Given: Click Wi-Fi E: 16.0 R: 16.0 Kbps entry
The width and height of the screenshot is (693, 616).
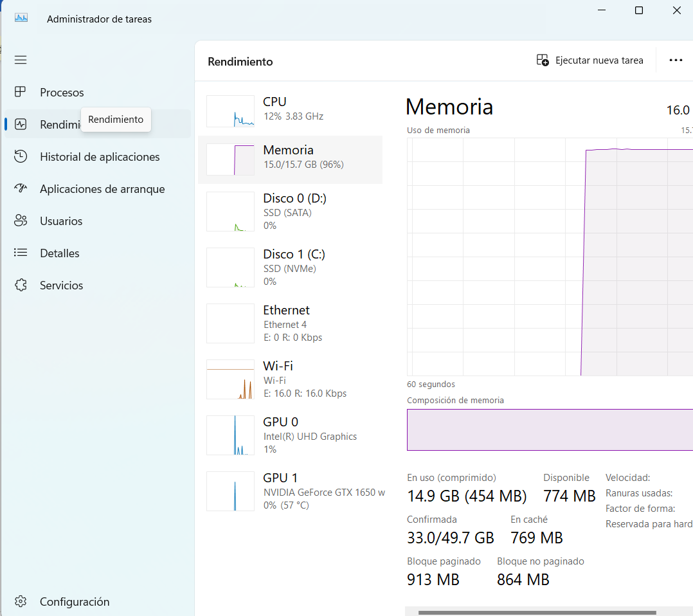Looking at the screenshot, I should (291, 379).
